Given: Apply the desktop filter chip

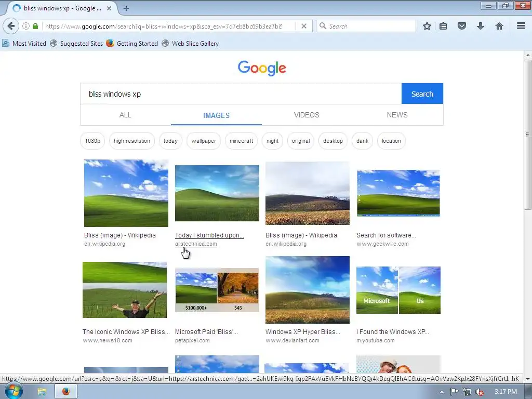Looking at the screenshot, I should (333, 141).
